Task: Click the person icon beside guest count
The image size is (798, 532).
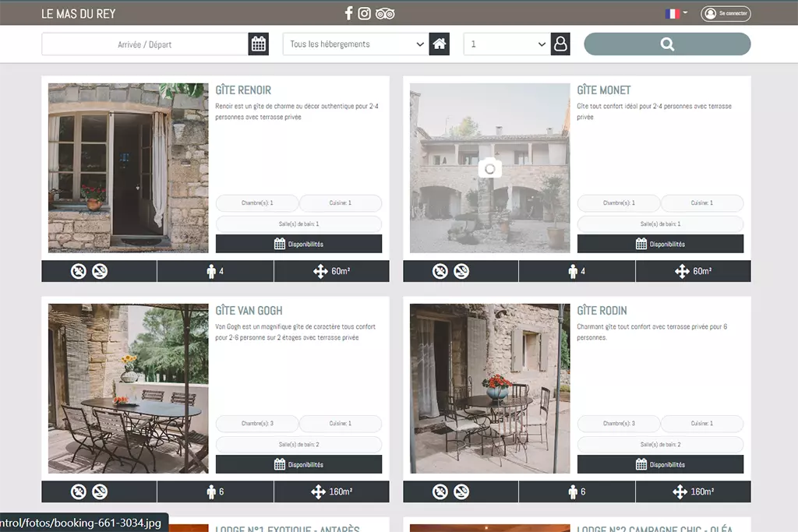Action: [x=560, y=44]
